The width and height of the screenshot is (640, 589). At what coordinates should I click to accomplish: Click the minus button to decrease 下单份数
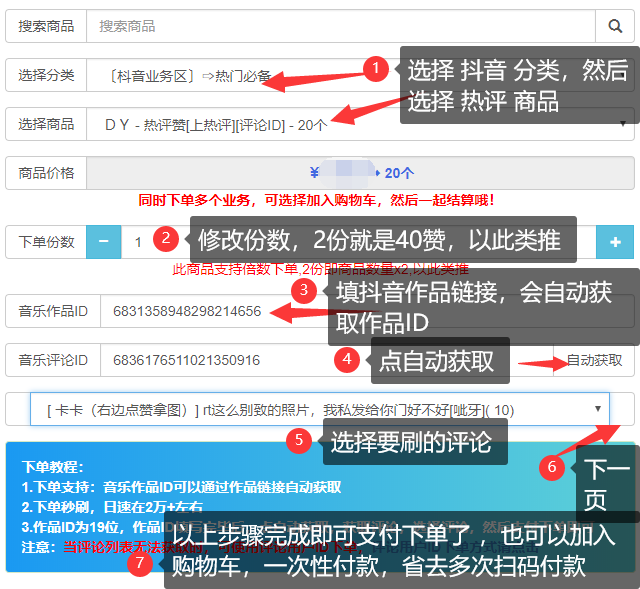point(104,241)
